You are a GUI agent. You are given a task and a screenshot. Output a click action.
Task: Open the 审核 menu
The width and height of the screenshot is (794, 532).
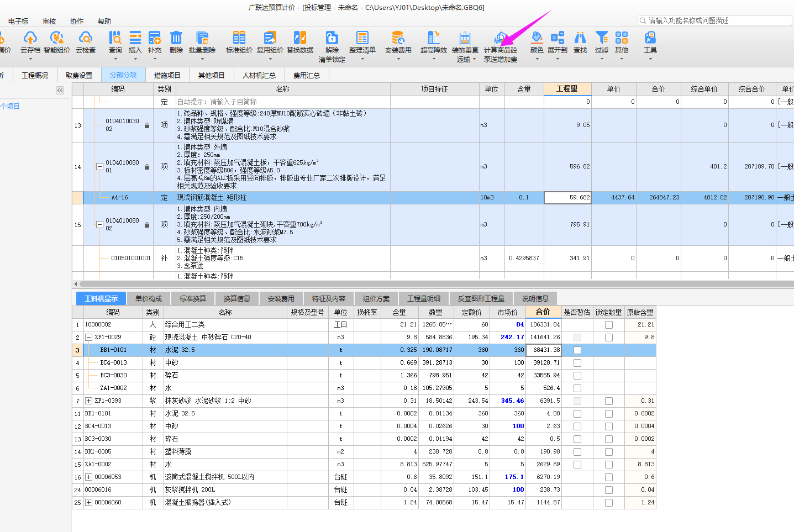pos(49,21)
